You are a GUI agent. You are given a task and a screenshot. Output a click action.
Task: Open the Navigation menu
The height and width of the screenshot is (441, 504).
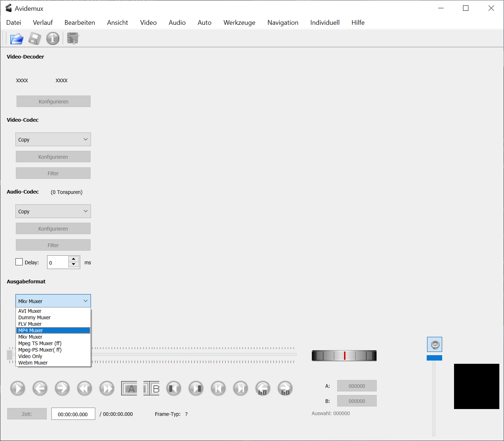pos(283,22)
